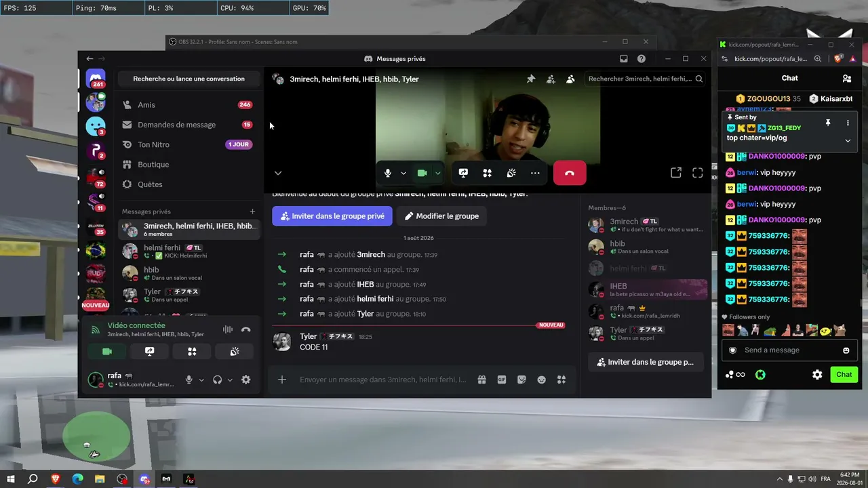Hang up the call with red button
Screen dimensions: 868x488
tap(570, 173)
